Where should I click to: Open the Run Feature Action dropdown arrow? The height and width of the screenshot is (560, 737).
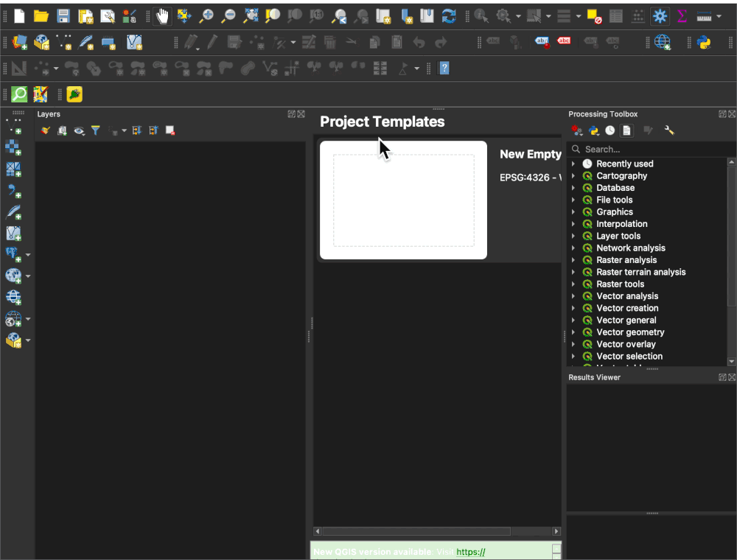coord(518,16)
